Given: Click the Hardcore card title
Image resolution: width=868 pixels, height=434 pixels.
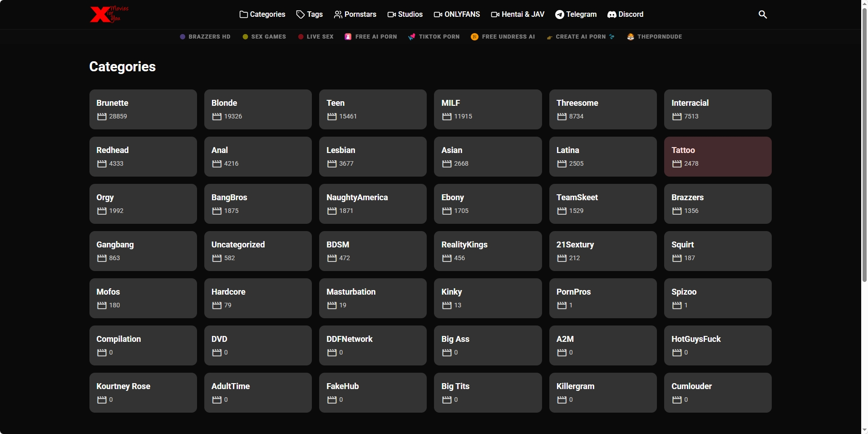Looking at the screenshot, I should (x=228, y=292).
